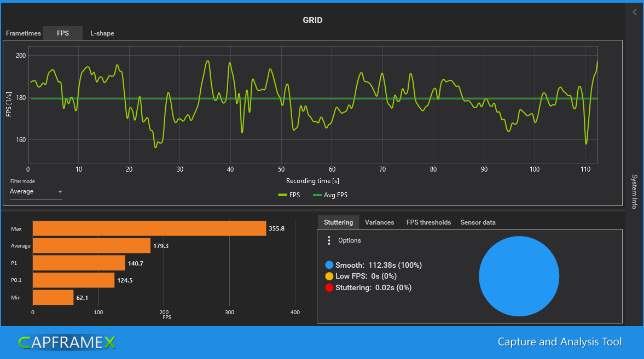The height and width of the screenshot is (359, 644).
Task: Click the Filter mode label
Action: click(22, 181)
